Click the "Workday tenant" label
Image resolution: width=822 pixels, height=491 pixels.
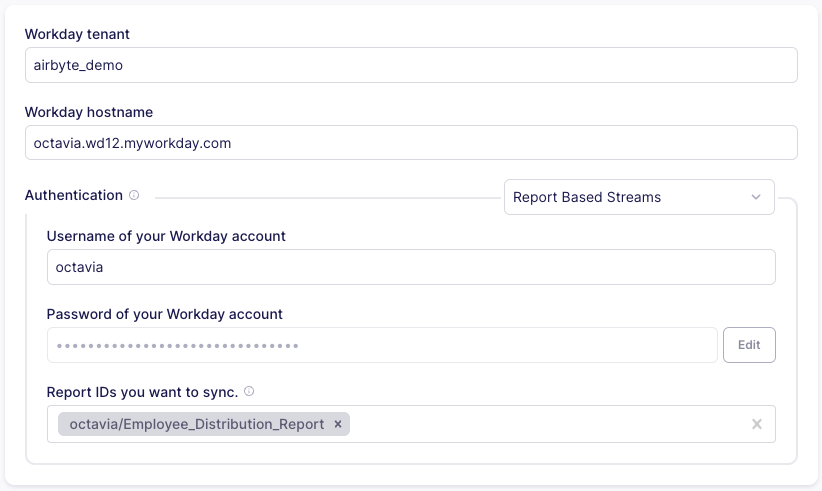point(77,34)
